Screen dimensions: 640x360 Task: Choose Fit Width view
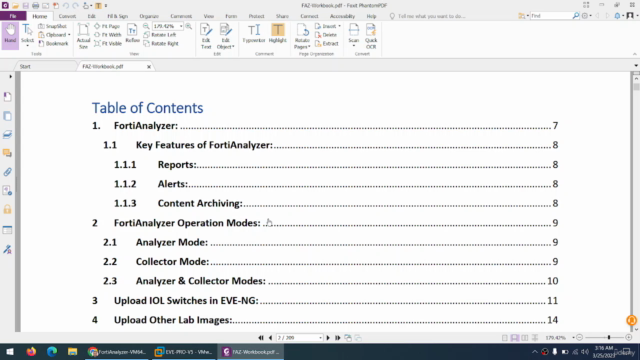[108, 35]
